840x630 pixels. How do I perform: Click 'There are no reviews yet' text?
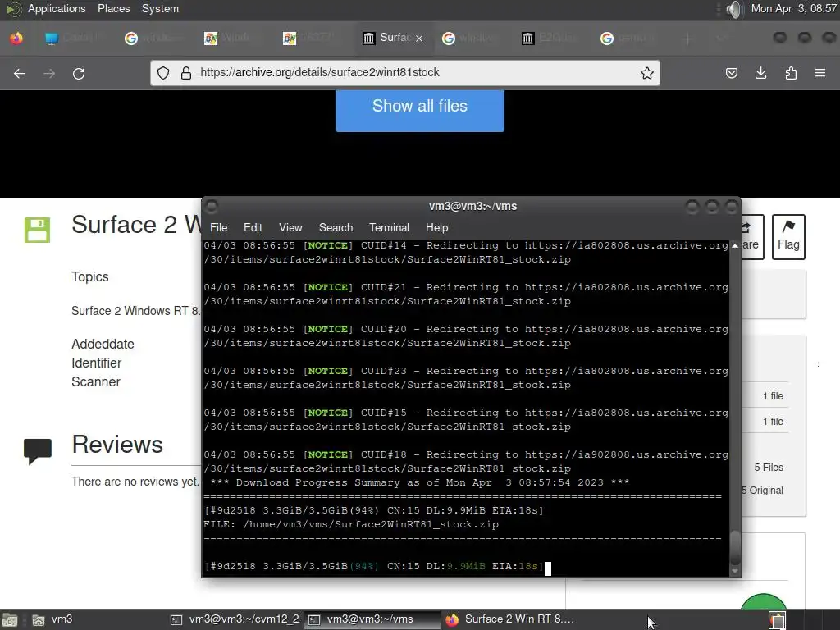135,482
